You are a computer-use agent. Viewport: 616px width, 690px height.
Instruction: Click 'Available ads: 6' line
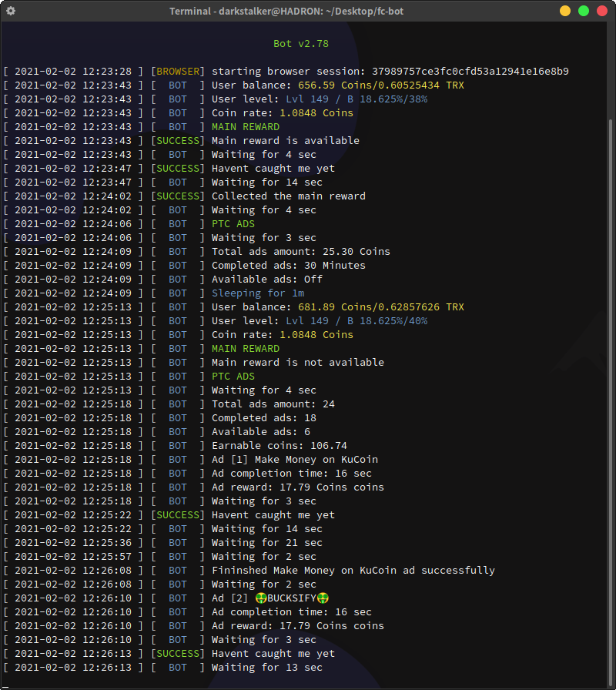coord(261,432)
